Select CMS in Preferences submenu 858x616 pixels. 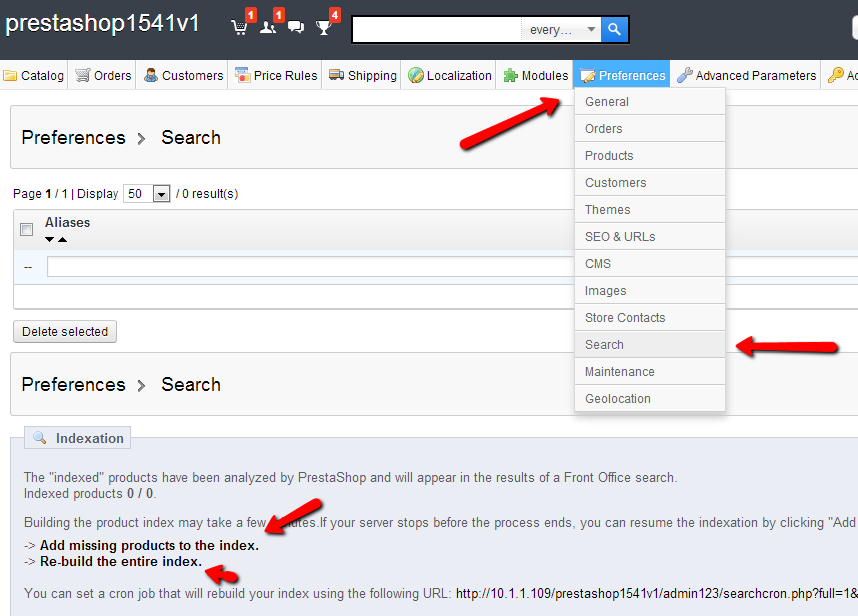[650, 264]
